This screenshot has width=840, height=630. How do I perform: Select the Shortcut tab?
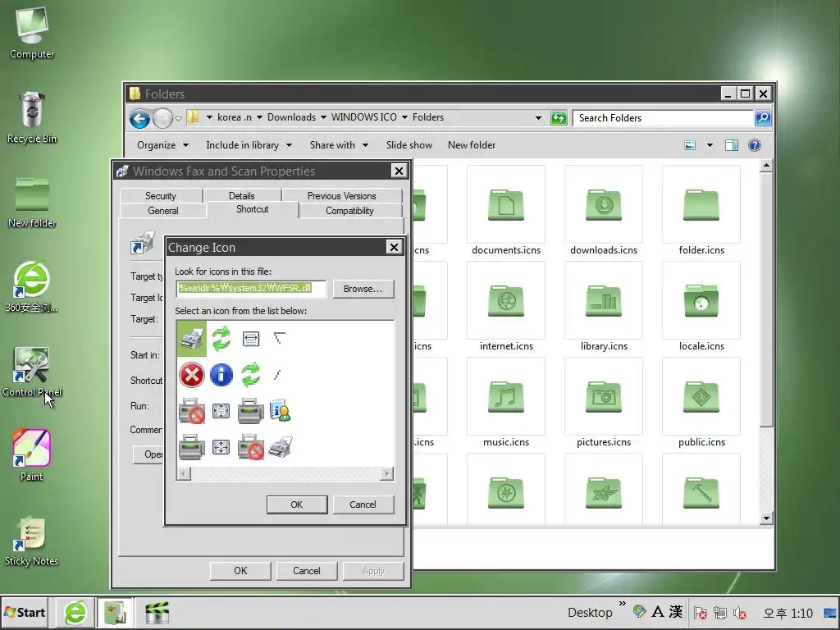[x=253, y=209]
